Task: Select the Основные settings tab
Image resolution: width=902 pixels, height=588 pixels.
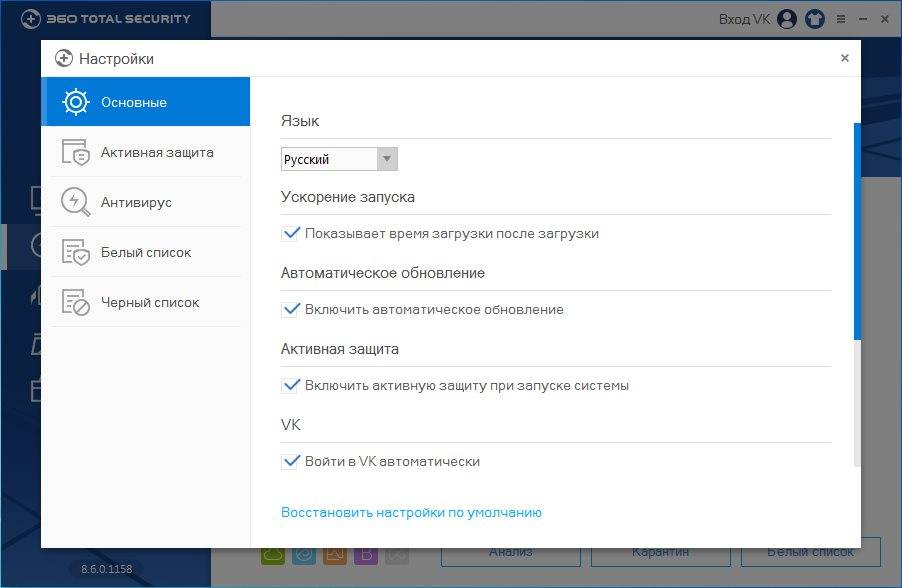Action: point(146,102)
